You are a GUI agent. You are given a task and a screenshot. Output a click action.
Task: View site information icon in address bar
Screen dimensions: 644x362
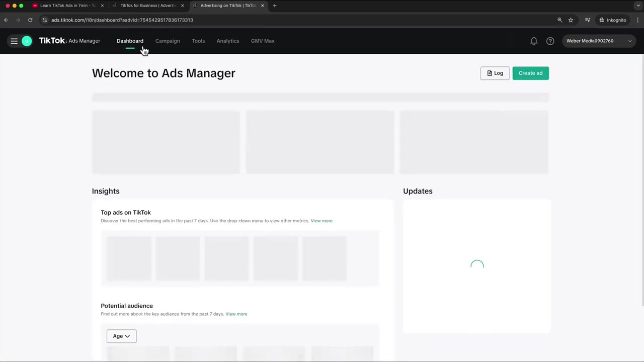click(45, 20)
